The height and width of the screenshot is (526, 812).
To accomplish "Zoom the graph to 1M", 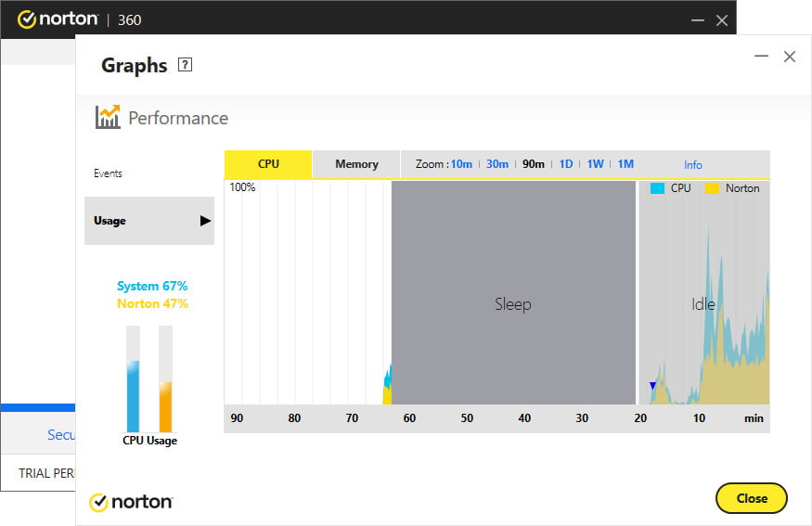I will pyautogui.click(x=625, y=164).
